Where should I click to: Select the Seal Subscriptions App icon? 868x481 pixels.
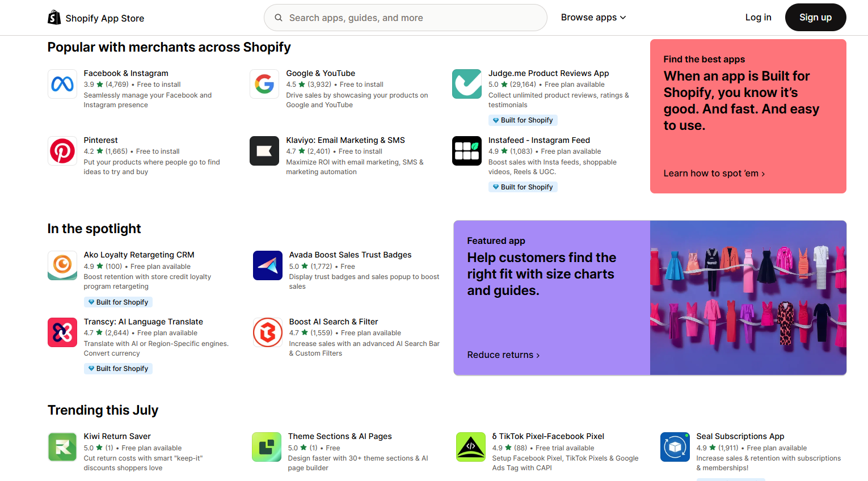tap(675, 447)
